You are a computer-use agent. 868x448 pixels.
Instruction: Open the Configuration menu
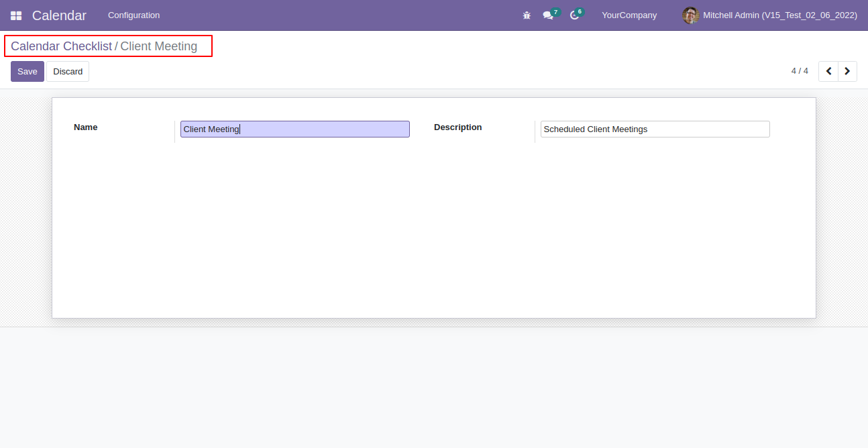click(133, 15)
